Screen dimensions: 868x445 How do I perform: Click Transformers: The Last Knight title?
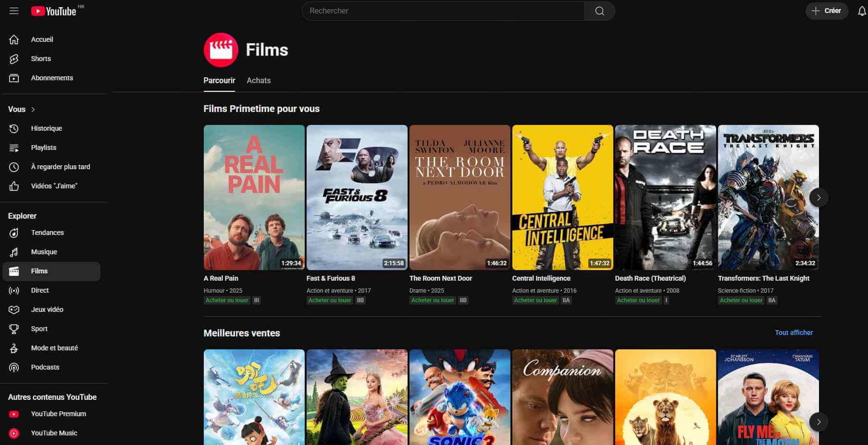(764, 278)
